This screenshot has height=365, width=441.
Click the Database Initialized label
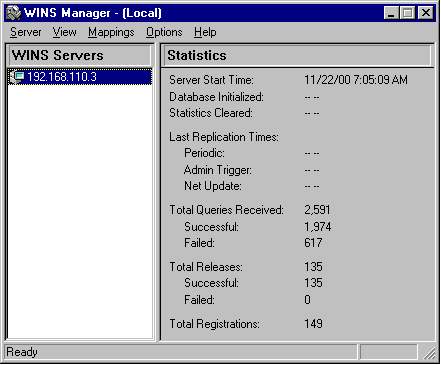pyautogui.click(x=216, y=97)
